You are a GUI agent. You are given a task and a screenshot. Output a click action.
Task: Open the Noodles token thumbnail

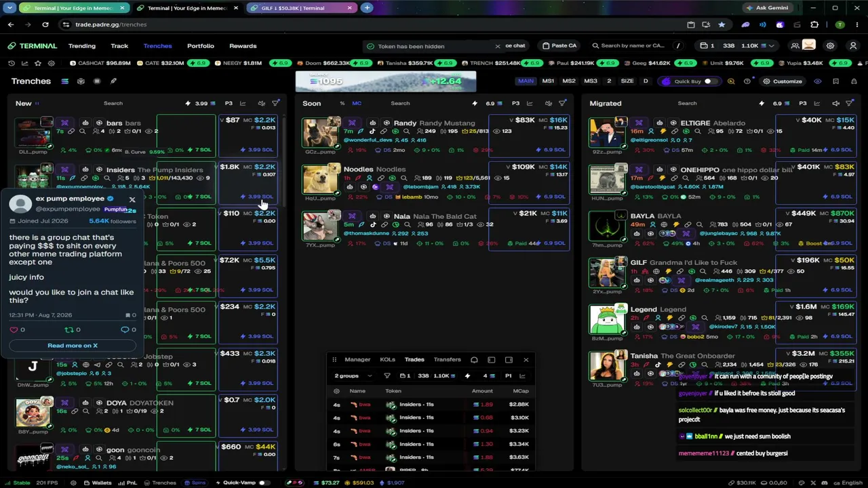click(320, 179)
